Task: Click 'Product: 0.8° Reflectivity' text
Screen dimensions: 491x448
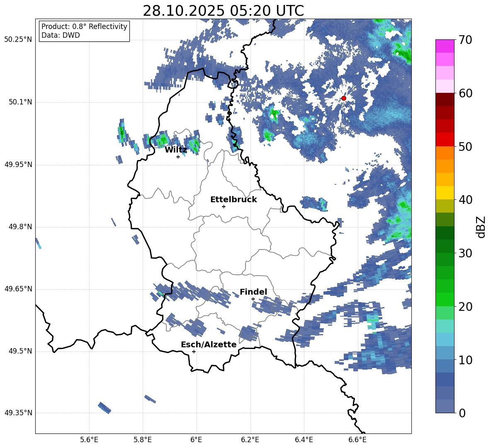Action: point(84,27)
